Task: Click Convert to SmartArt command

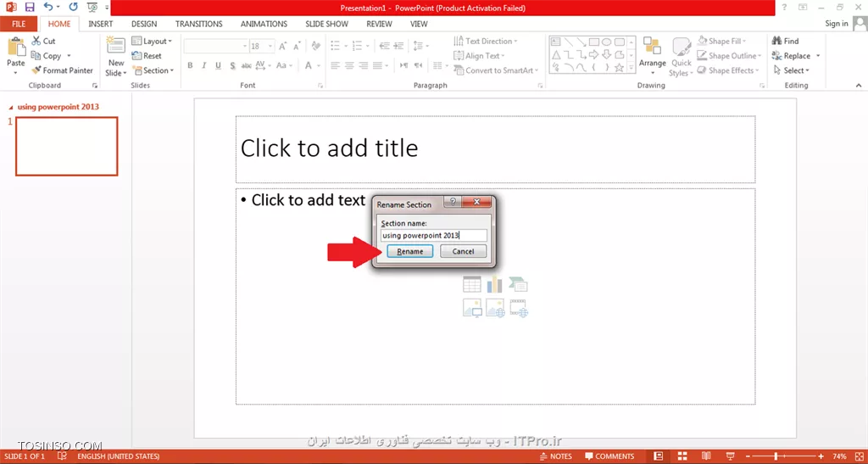Action: point(496,70)
